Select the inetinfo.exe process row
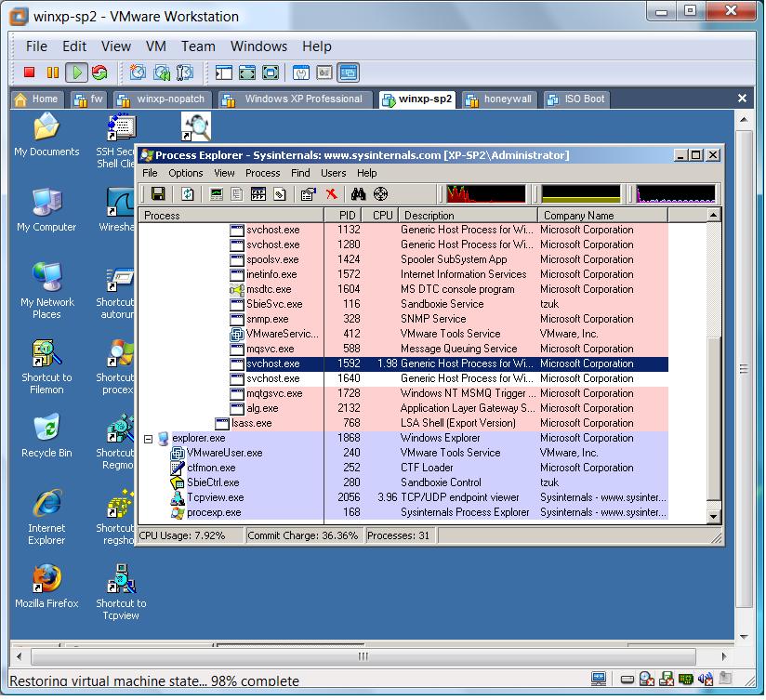The image size is (766, 700). [x=403, y=274]
